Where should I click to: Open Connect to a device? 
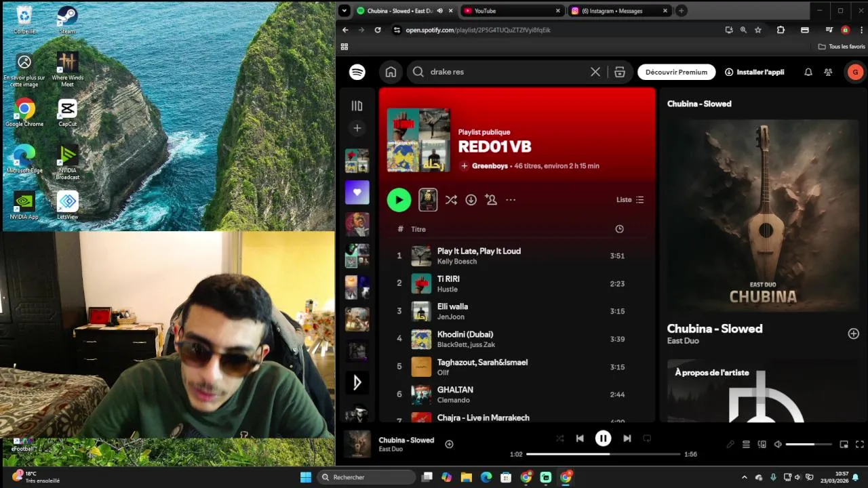(x=762, y=445)
